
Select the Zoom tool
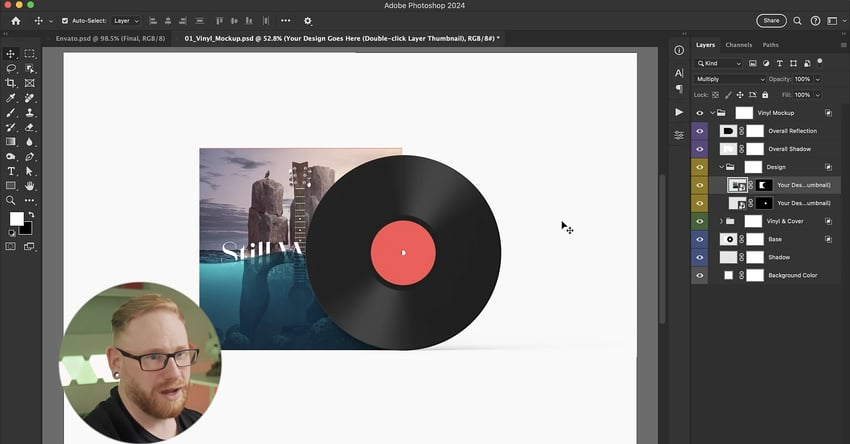10,200
